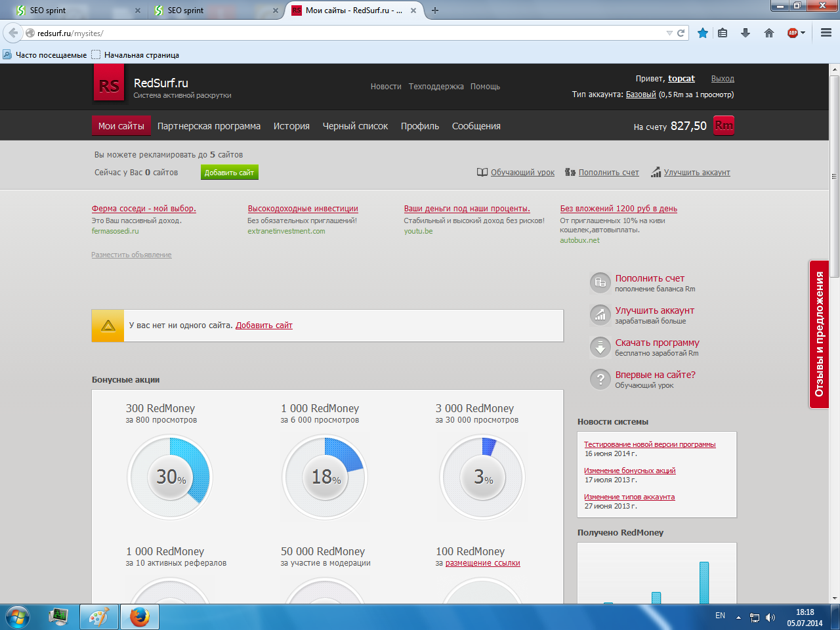Click the Разместить объявление link
Viewport: 840px width, 630px height.
coord(131,255)
